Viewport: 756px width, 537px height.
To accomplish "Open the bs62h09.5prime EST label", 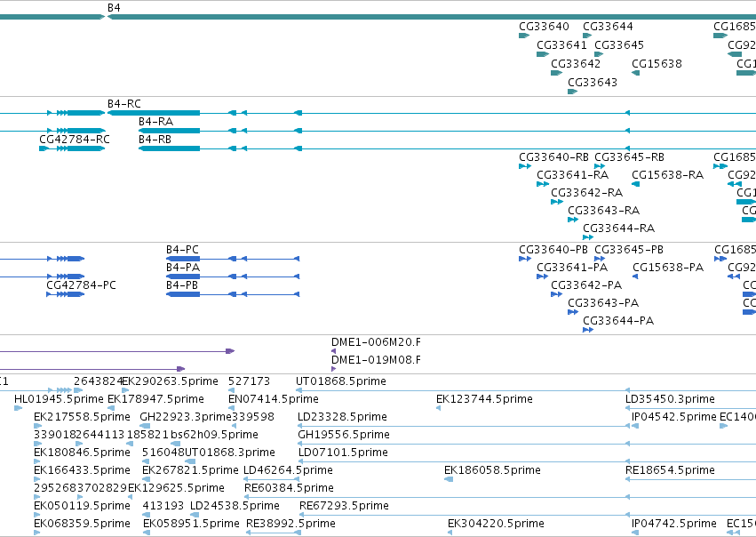I will tap(215, 435).
